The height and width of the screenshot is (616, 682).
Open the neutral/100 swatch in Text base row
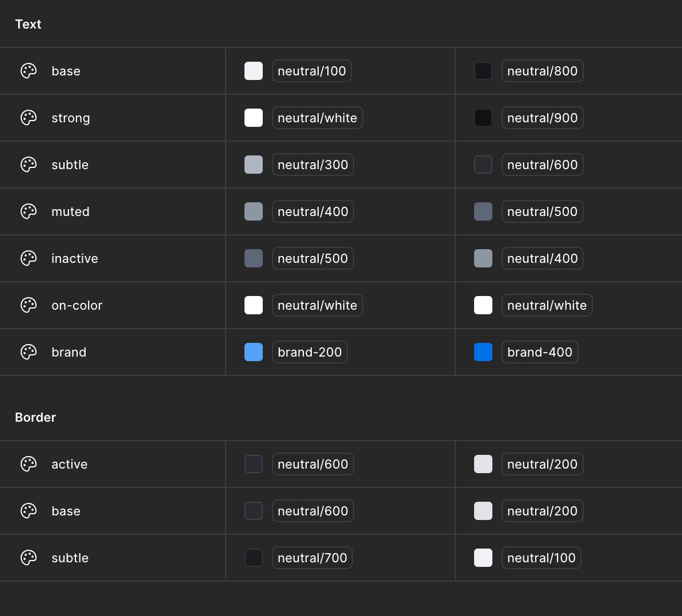click(x=254, y=71)
